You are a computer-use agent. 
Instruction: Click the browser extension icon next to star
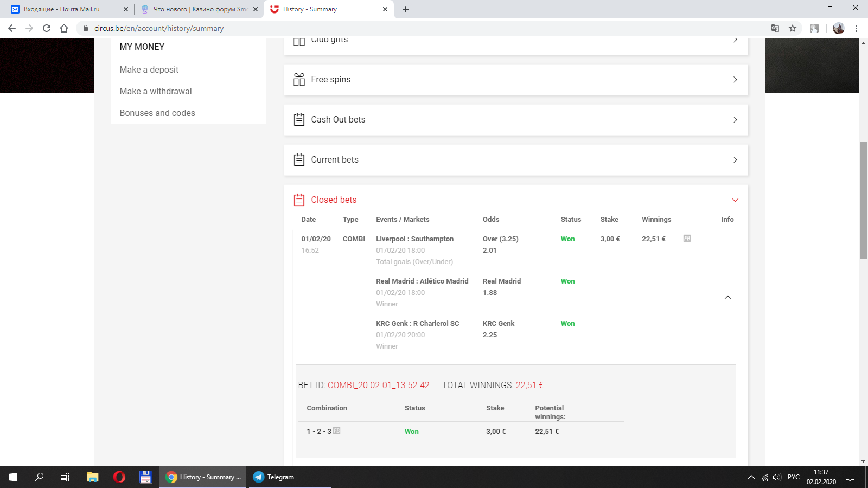click(x=814, y=28)
